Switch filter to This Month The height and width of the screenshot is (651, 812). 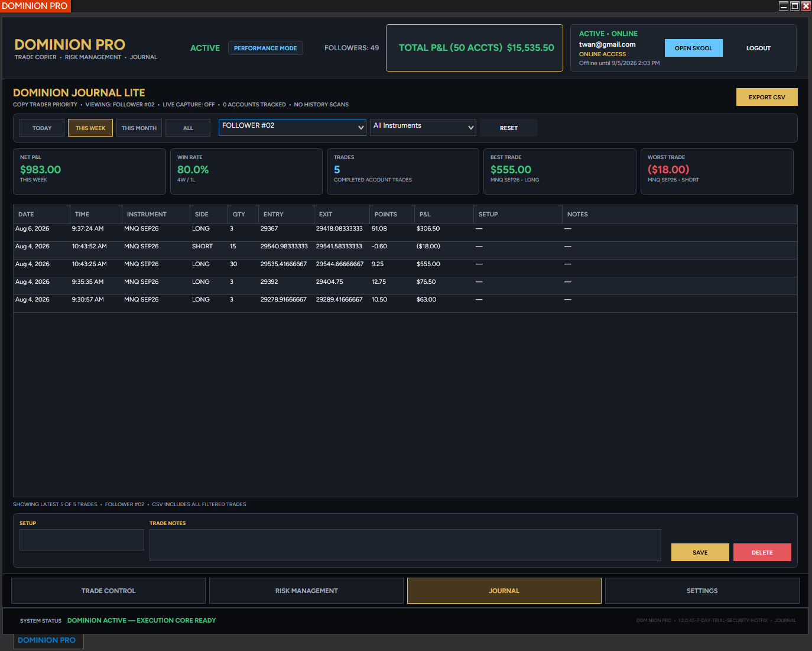(x=139, y=128)
